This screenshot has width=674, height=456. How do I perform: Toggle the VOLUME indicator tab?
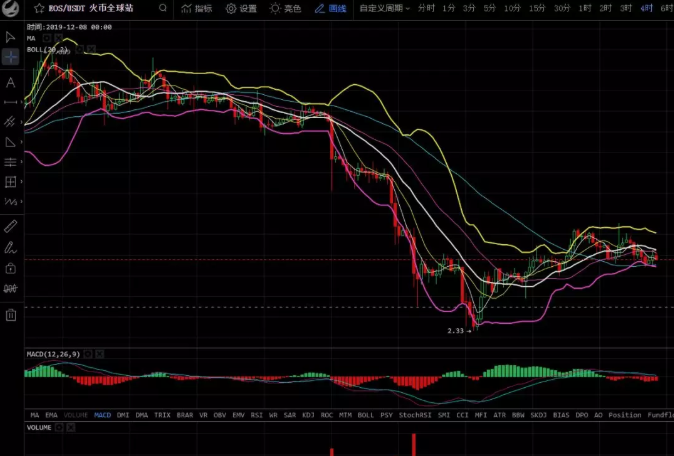click(x=76, y=415)
